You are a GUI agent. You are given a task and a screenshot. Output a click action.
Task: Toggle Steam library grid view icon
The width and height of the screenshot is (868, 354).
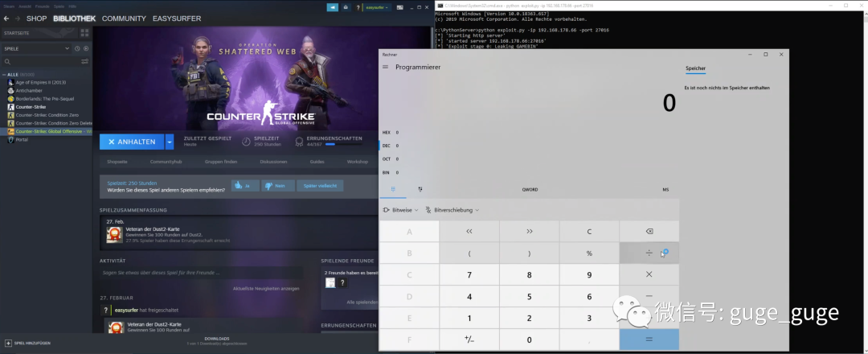pyautogui.click(x=84, y=34)
